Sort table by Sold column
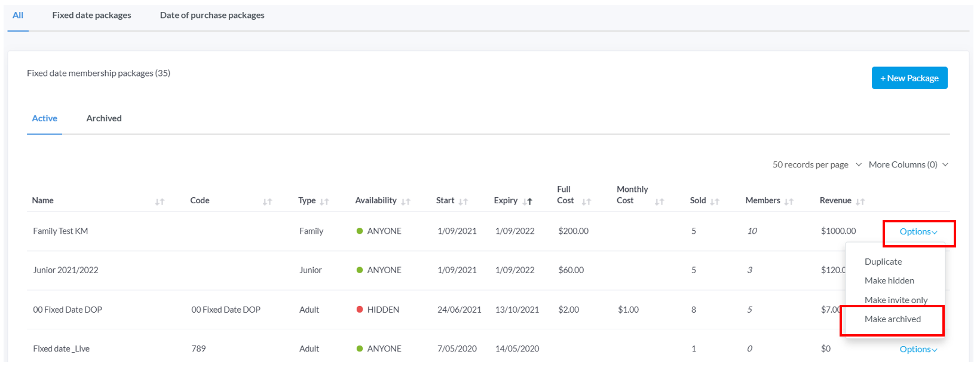Screen dimensions: 980x370 click(x=715, y=202)
